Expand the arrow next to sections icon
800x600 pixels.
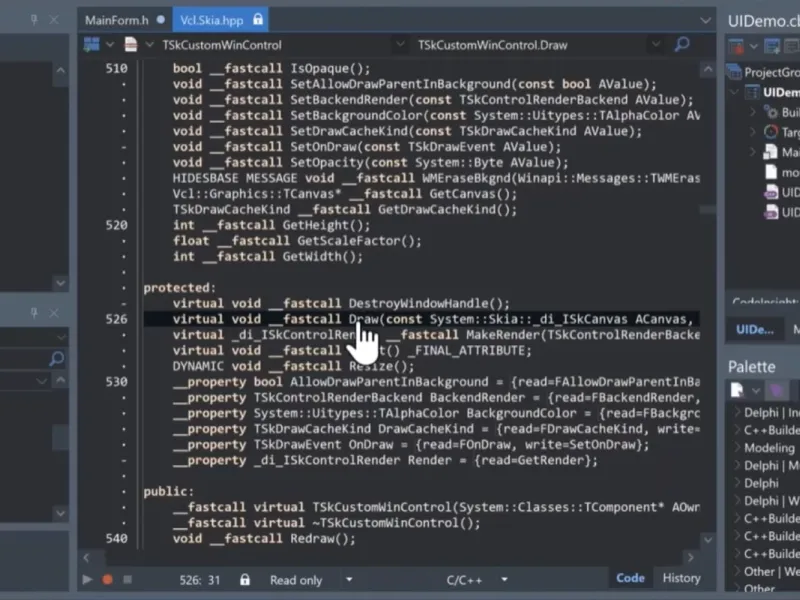pyautogui.click(x=110, y=45)
